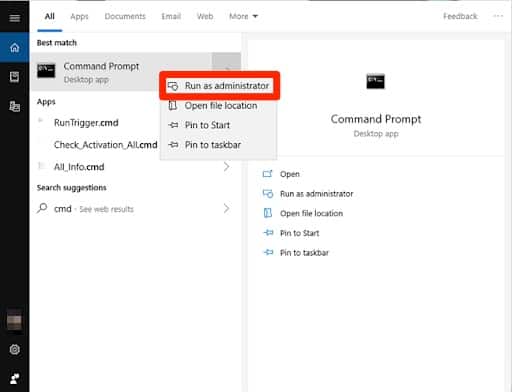Switch to the Apps tab
Image resolution: width=512 pixels, height=392 pixels.
pos(79,16)
